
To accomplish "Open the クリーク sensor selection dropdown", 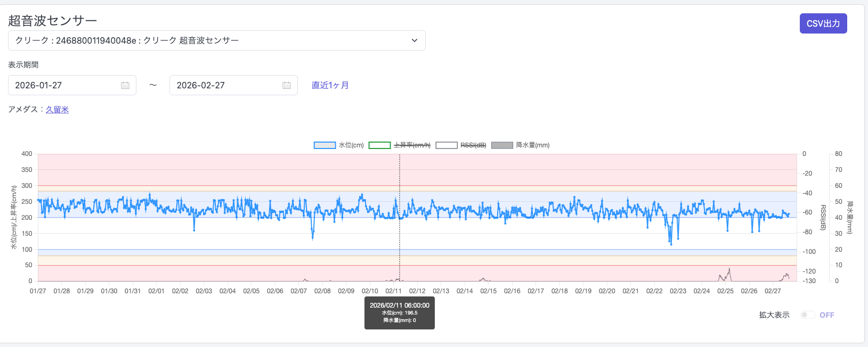I will pyautogui.click(x=216, y=40).
